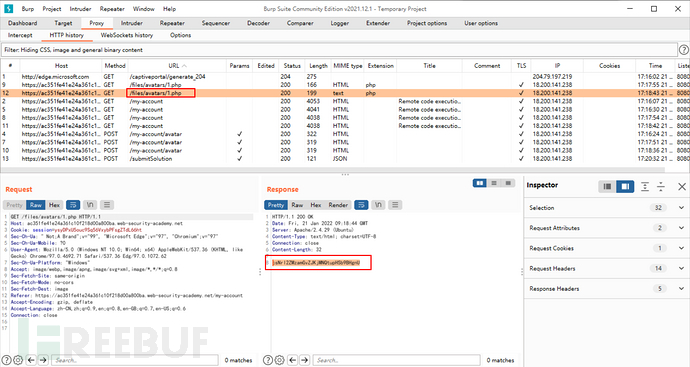The width and height of the screenshot is (690, 367).
Task: Click the Response search input field
Action: pyautogui.click(x=396, y=360)
